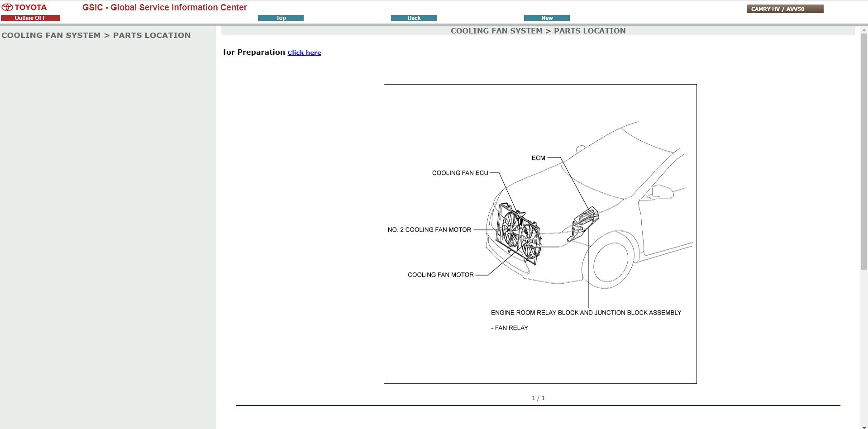Click the relay block component drawing
This screenshot has height=429, width=868.
pos(583,224)
